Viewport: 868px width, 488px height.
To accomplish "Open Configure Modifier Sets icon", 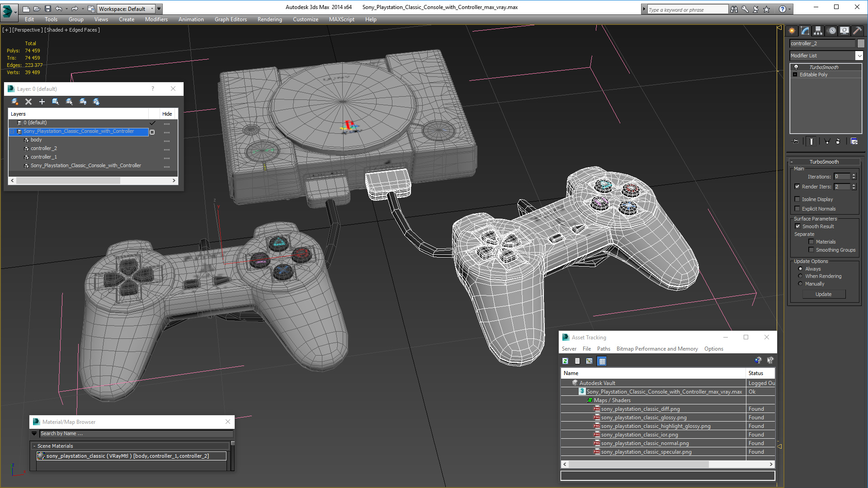I will pos(854,141).
